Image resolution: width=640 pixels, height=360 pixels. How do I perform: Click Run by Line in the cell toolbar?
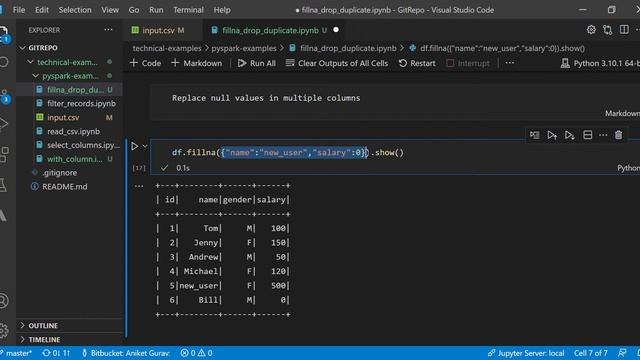tap(535, 135)
